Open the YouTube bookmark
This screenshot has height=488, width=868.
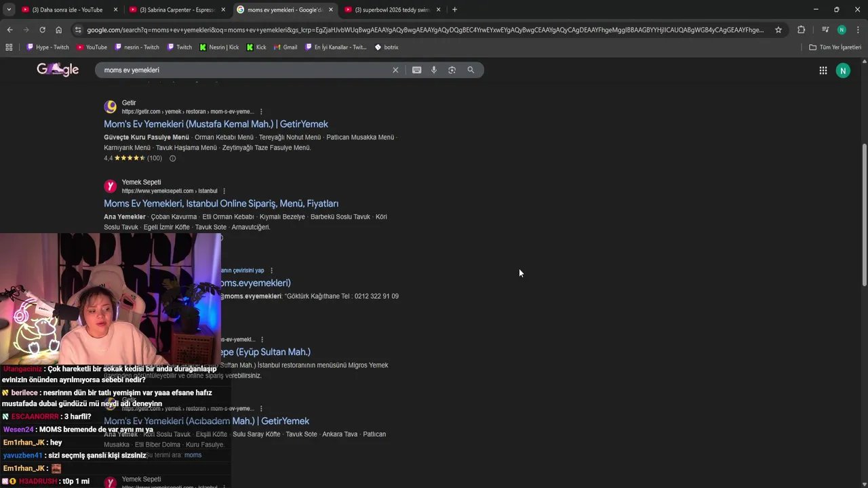92,47
